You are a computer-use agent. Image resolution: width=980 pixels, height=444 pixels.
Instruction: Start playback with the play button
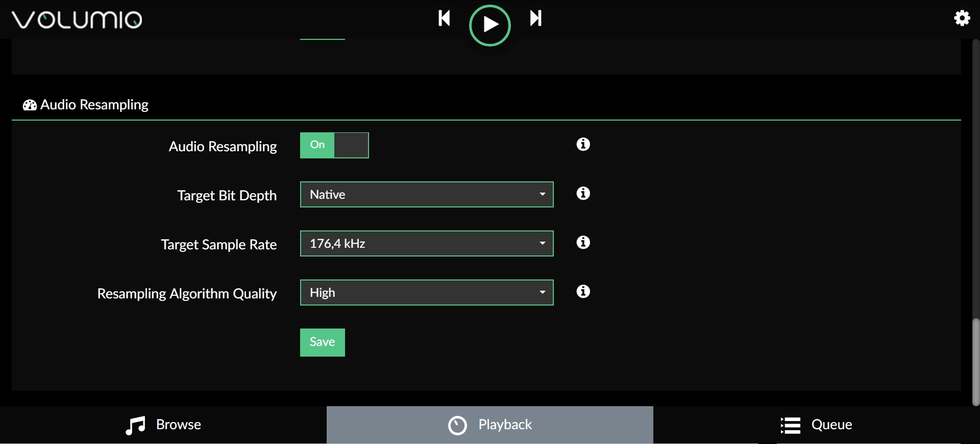coord(490,25)
